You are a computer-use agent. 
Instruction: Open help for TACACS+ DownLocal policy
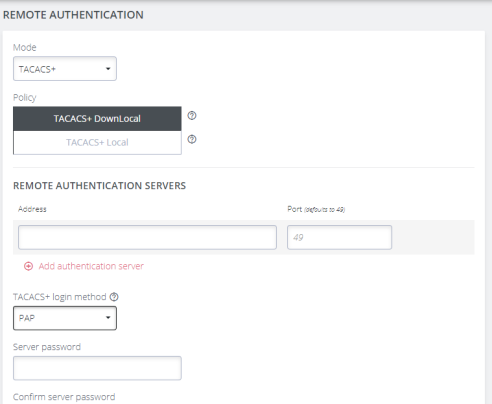tap(192, 116)
